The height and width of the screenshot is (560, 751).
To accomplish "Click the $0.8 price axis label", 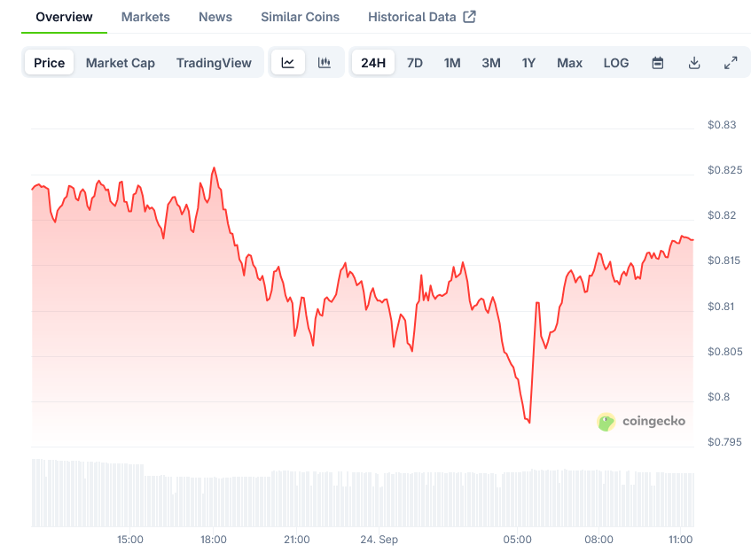I will point(718,397).
